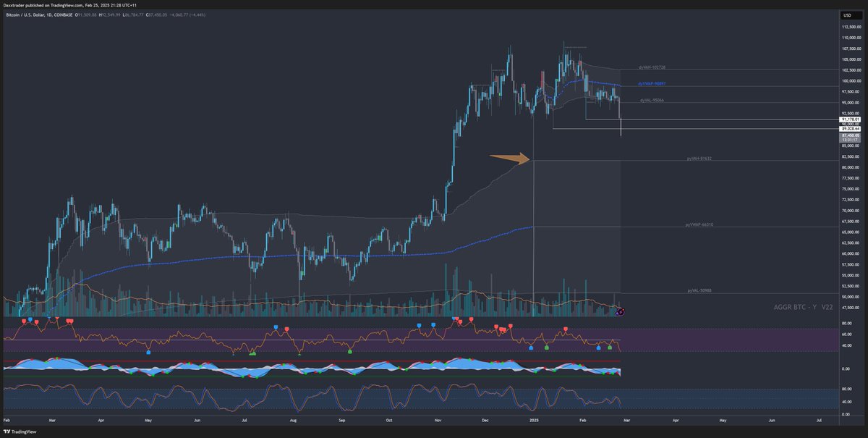
Task: Click the 50,000.00 price axis label
Action: coord(849,297)
